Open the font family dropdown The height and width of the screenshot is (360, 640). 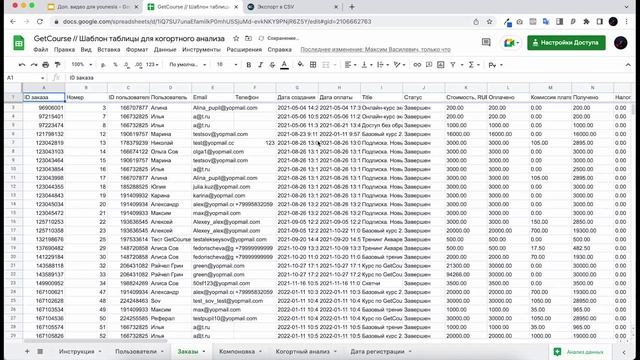coord(187,65)
